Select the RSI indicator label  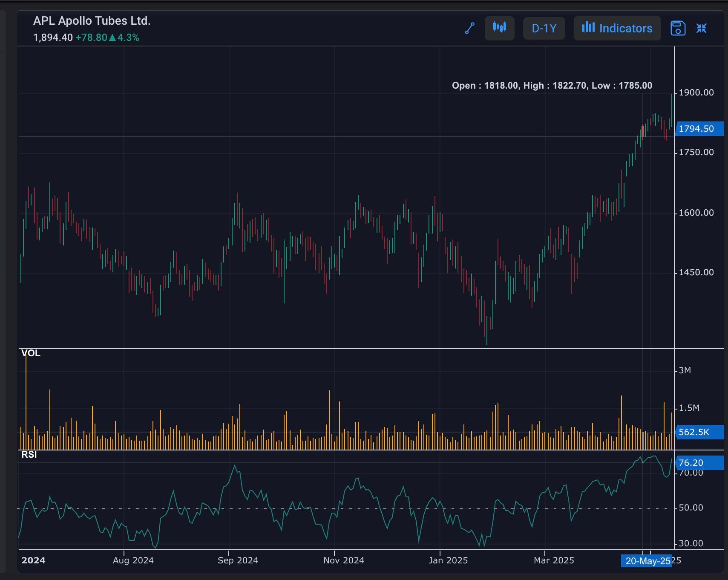(x=29, y=455)
